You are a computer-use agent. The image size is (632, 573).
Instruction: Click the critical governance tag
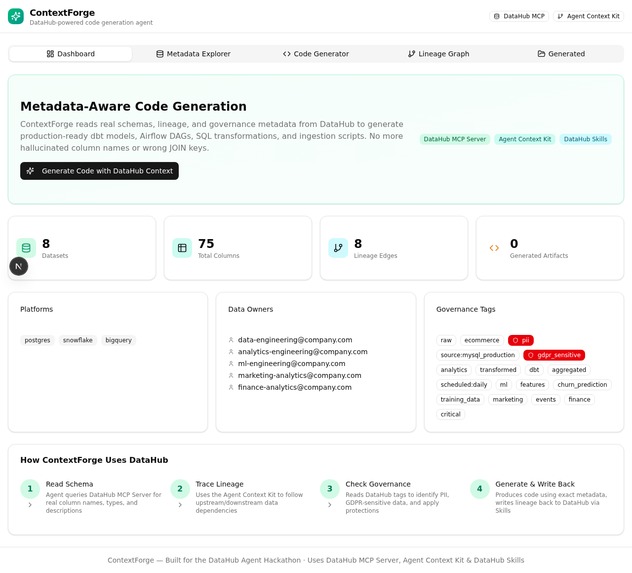450,415
